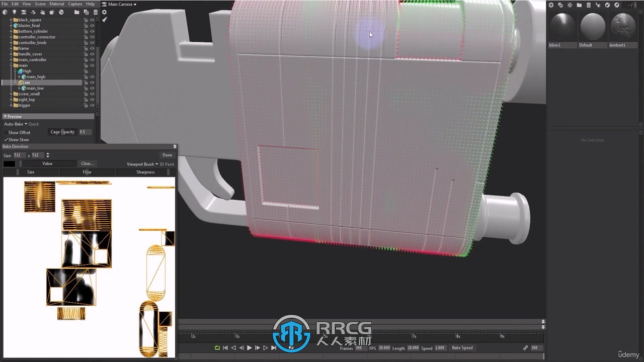Adjust the brush Sharpness slider
Screen dimensions: 644x362
coord(145,172)
